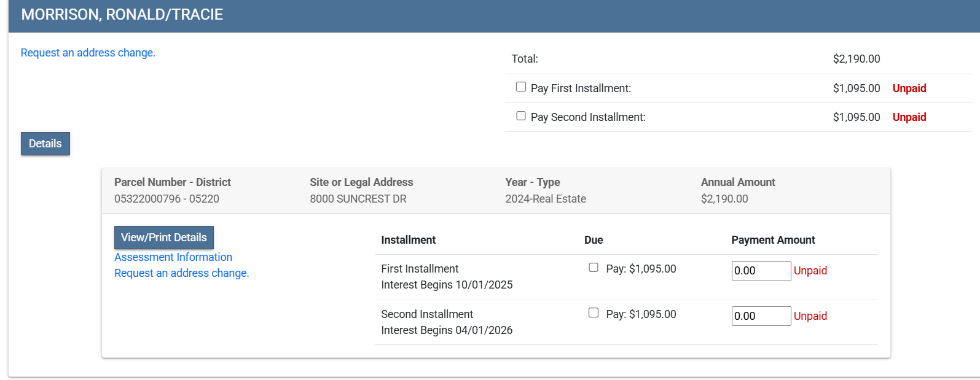The image size is (980, 380).
Task: Click address change link above the Details button
Action: tap(88, 53)
